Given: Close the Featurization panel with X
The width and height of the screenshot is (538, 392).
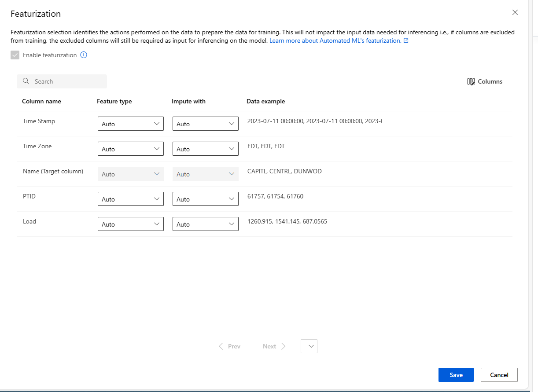Looking at the screenshot, I should pos(515,12).
